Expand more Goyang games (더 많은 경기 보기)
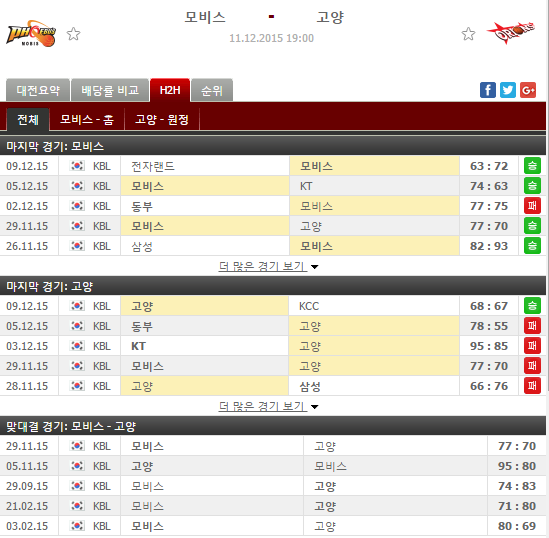 268,406
